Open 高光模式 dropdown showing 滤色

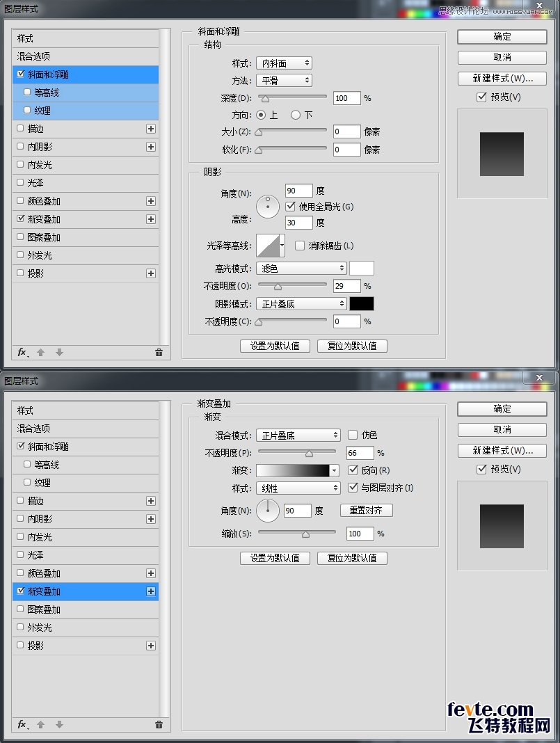pos(301,269)
